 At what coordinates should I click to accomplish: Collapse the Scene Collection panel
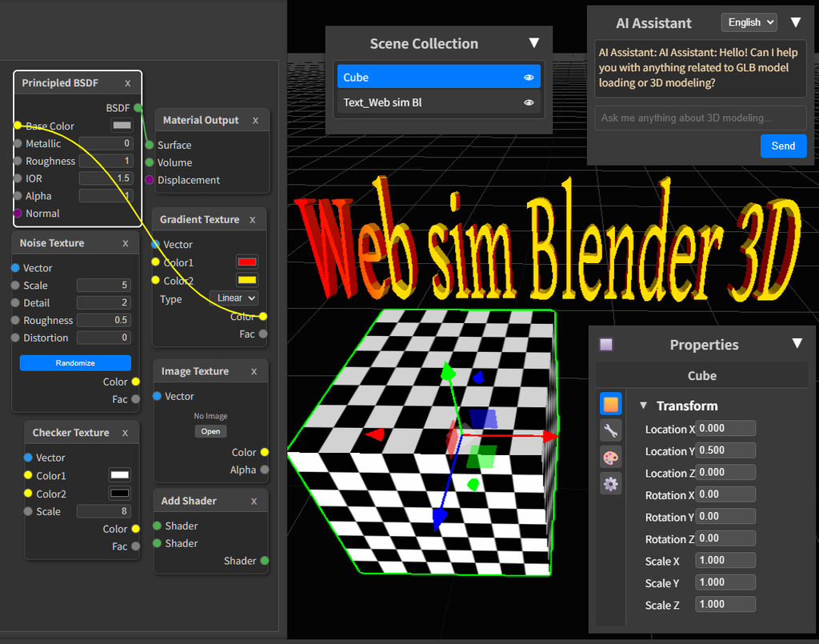point(534,43)
